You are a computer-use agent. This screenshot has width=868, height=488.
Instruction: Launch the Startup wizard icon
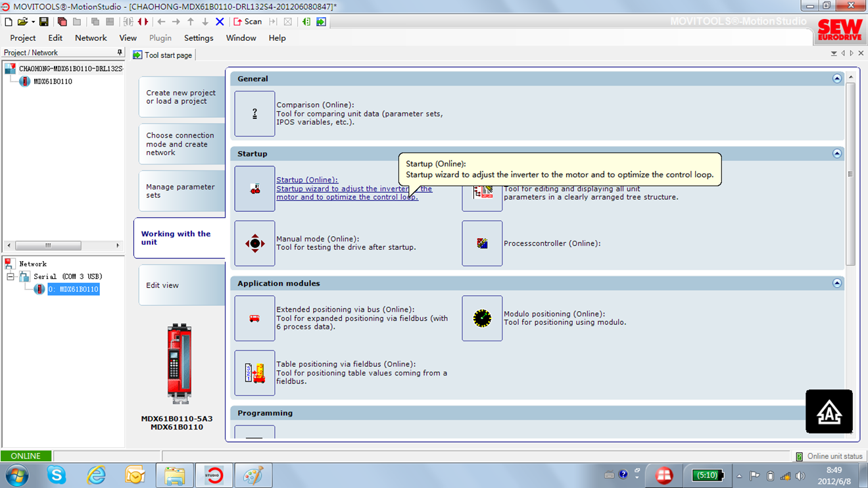tap(254, 189)
